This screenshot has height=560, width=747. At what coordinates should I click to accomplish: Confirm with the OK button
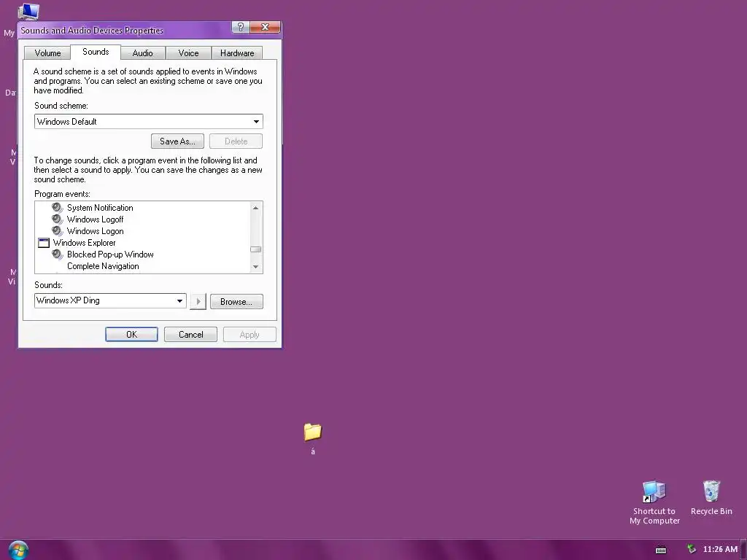point(131,334)
